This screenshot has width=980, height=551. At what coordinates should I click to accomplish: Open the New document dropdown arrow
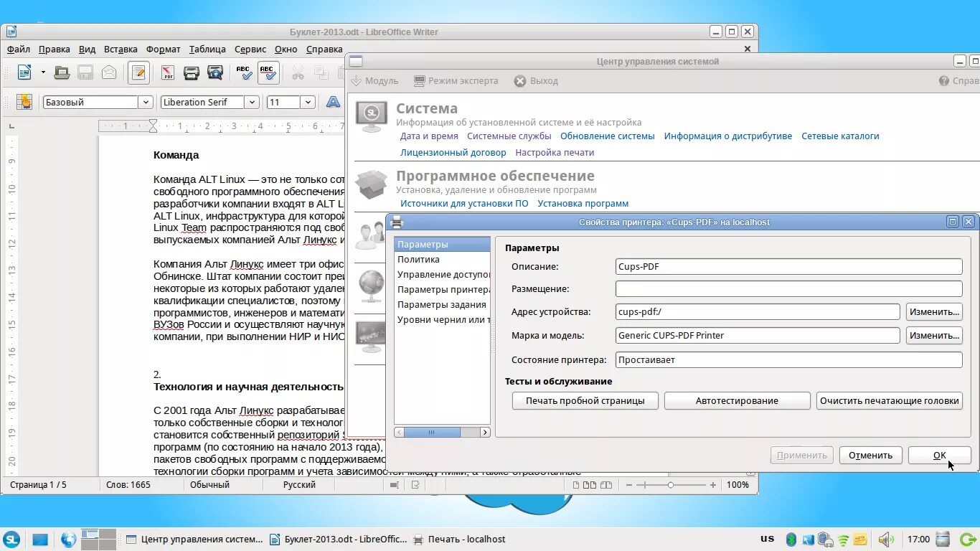[x=43, y=72]
